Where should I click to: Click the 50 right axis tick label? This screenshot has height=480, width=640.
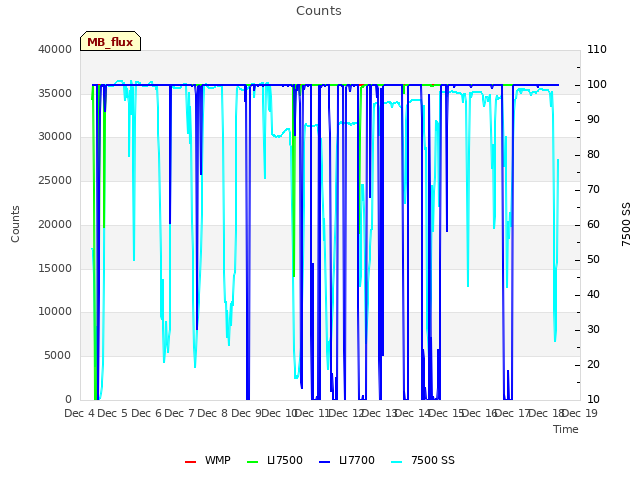coord(593,260)
